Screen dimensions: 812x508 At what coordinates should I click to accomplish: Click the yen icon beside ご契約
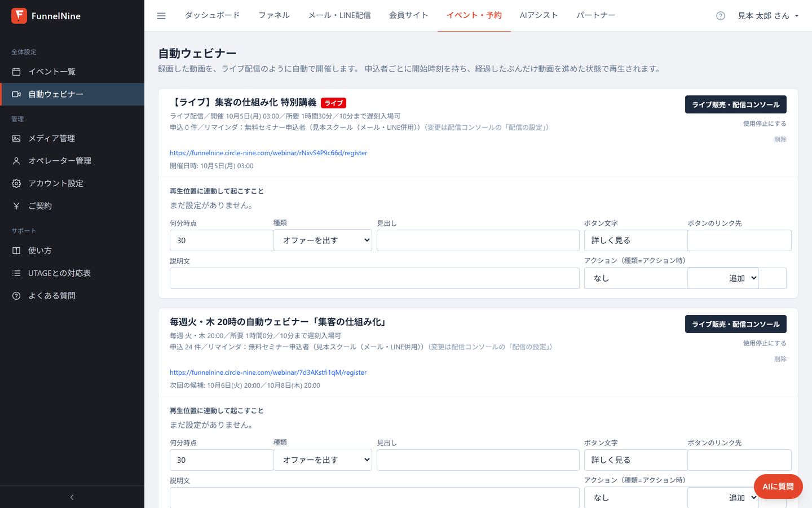(16, 206)
